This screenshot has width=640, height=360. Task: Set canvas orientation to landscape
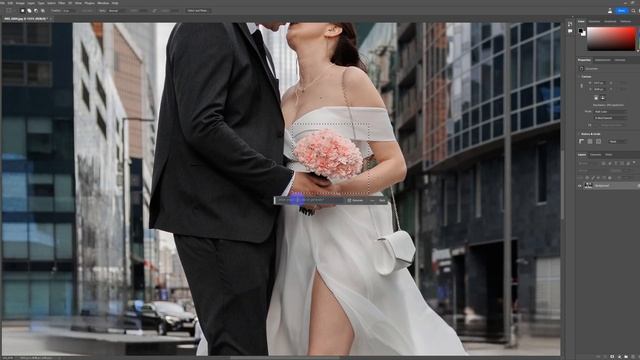pyautogui.click(x=603, y=98)
